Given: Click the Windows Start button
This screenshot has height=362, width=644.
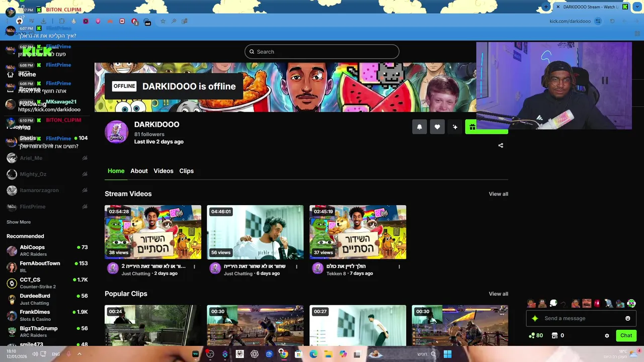Looking at the screenshot, I should point(447,354).
